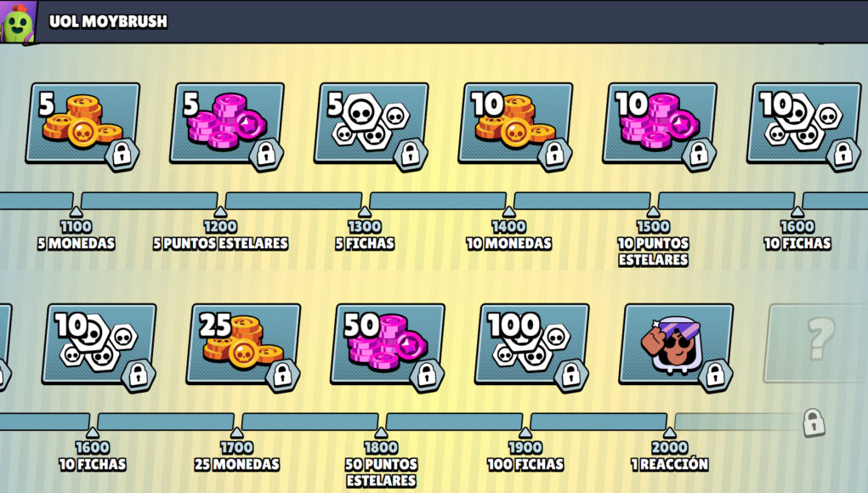Viewport: 868px width, 493px height.
Task: Click the progress bar segment between 1700 and 1800
Action: pos(310,422)
